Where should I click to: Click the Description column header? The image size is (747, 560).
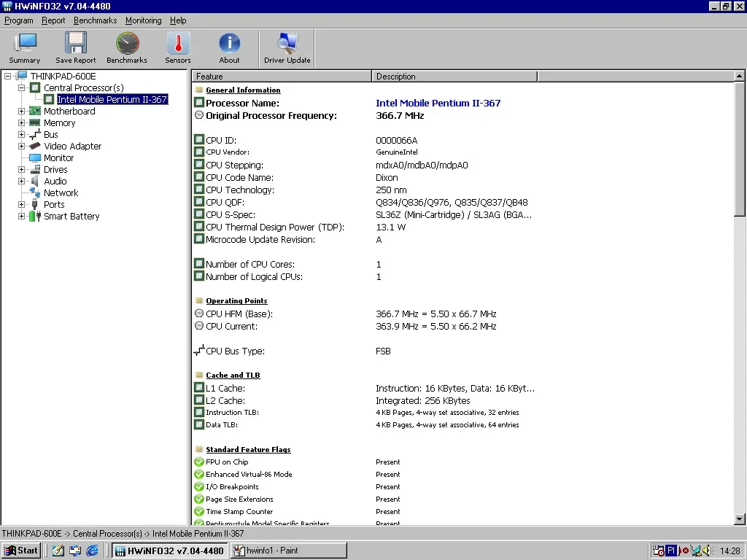tap(454, 76)
